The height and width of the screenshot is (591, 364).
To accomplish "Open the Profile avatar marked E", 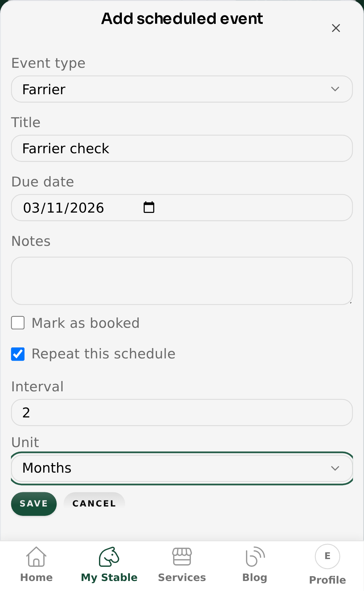I will coord(327,556).
